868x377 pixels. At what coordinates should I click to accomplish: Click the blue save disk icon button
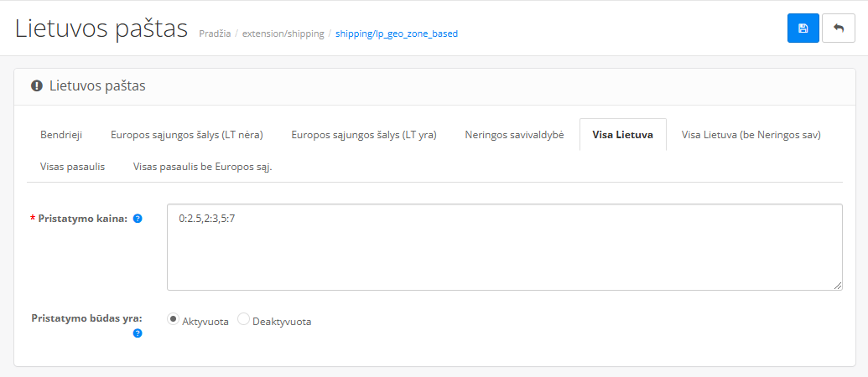point(803,28)
